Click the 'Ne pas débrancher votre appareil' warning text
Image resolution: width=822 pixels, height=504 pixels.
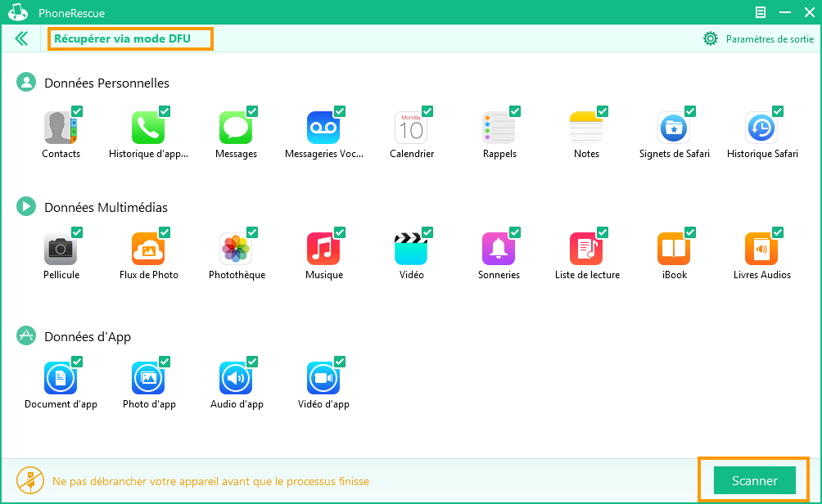click(x=210, y=481)
